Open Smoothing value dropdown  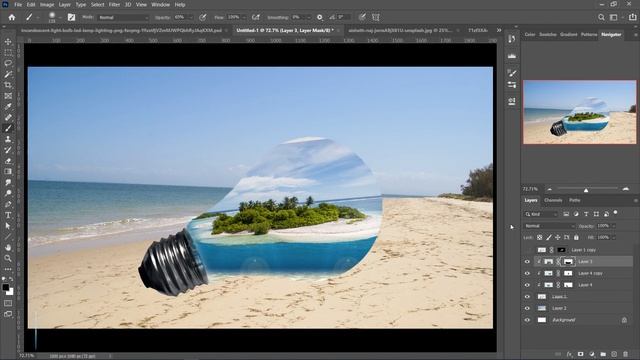point(308,18)
